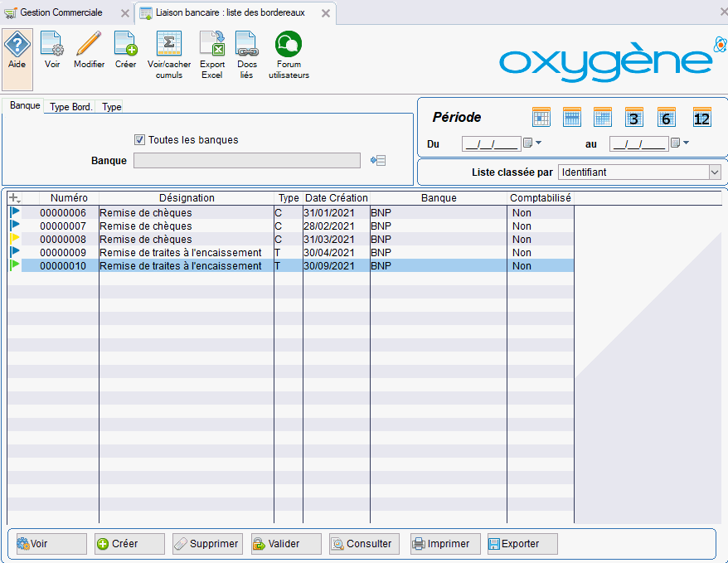Select Liaison bancaire liste des bordereaux tab

tap(231, 12)
